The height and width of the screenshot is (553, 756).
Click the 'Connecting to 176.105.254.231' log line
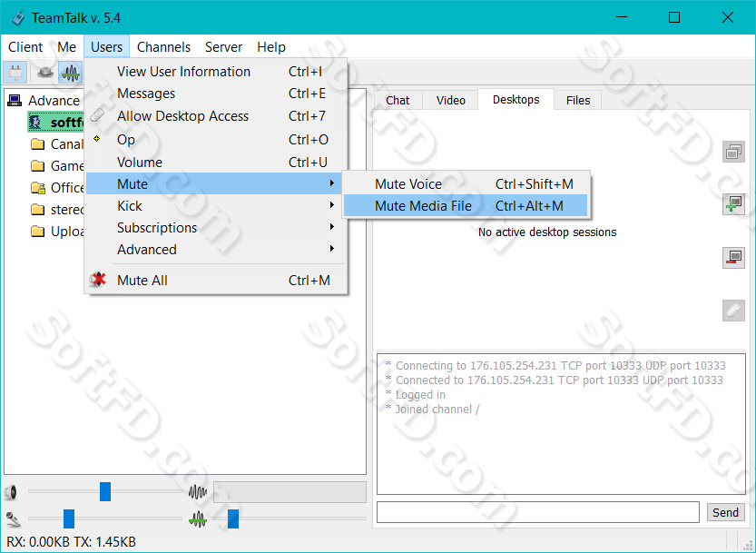pyautogui.click(x=556, y=366)
